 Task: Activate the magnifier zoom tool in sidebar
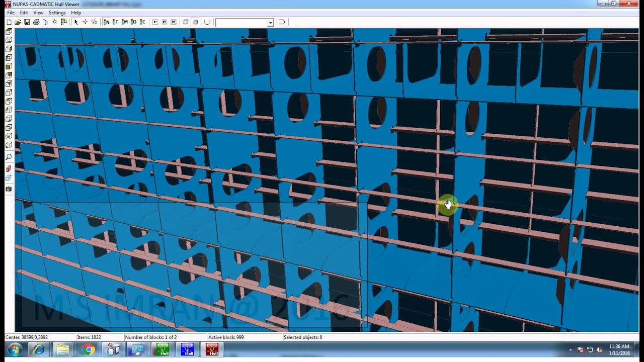click(x=9, y=157)
